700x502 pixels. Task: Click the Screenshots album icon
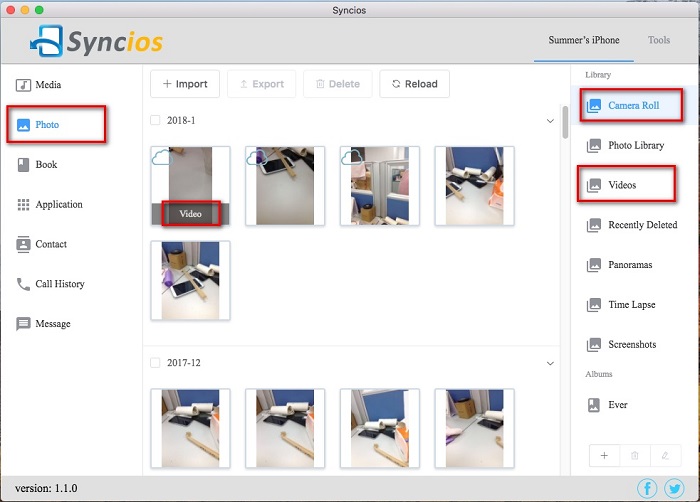pos(594,345)
